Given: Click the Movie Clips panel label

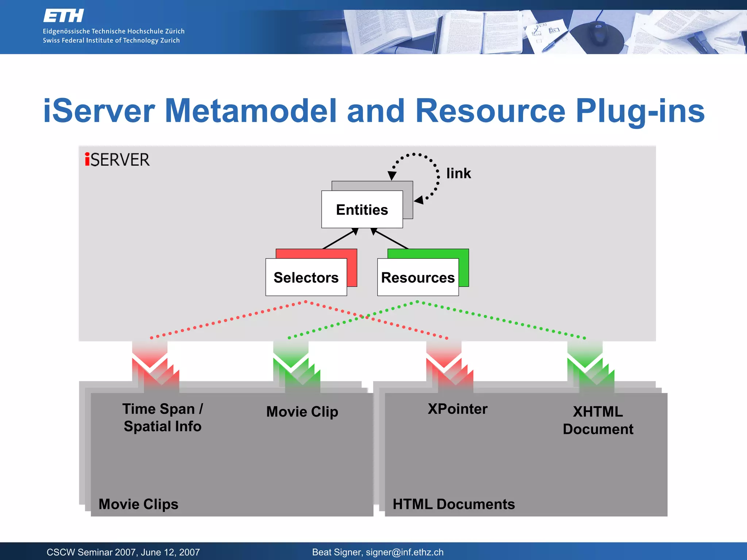Looking at the screenshot, I should click(138, 504).
